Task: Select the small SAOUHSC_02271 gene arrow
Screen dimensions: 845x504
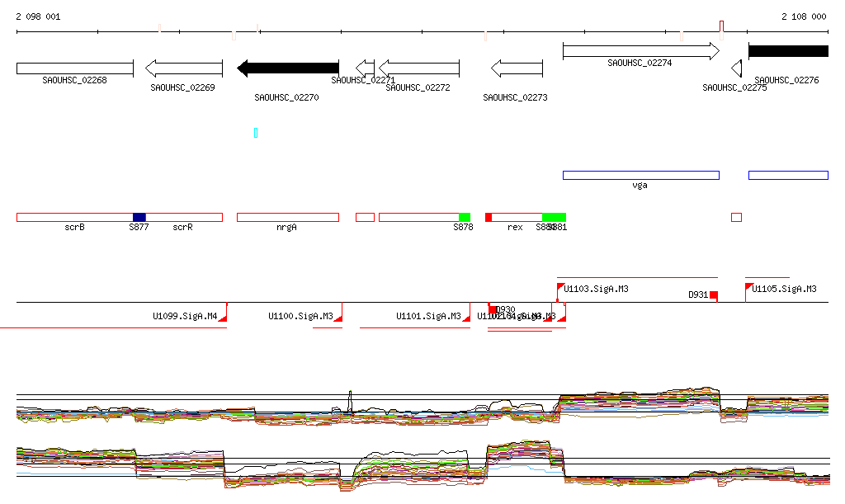Action: tap(365, 68)
